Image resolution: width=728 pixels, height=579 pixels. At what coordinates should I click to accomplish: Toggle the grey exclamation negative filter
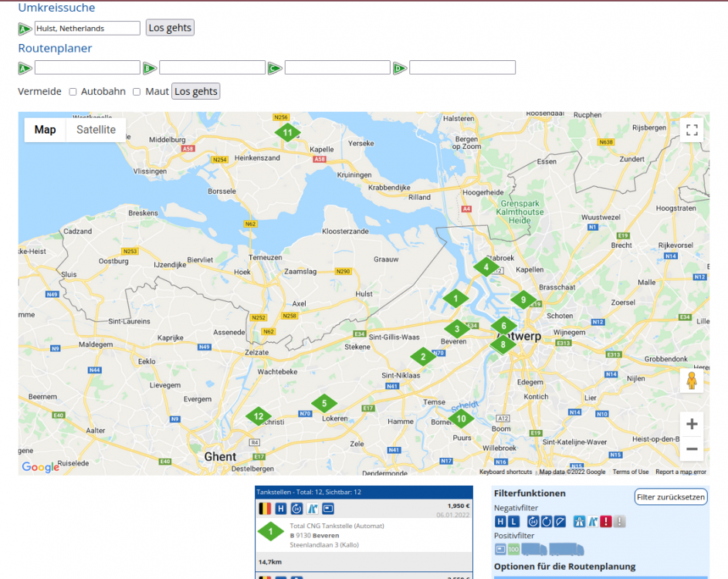point(619,522)
